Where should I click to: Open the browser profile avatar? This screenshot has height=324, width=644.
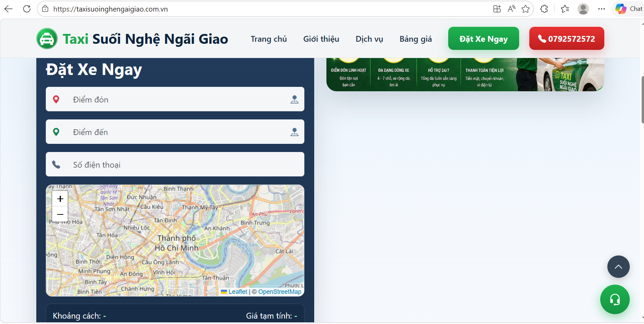click(583, 9)
